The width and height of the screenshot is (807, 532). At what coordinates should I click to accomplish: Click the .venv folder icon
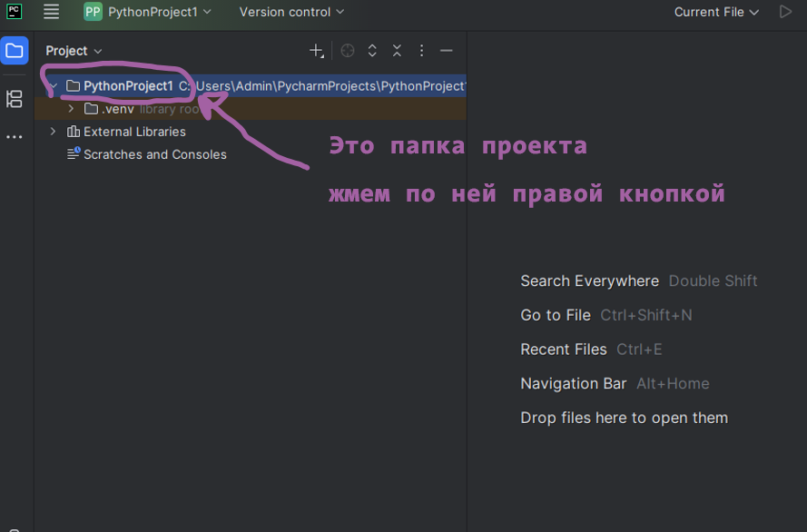point(91,109)
